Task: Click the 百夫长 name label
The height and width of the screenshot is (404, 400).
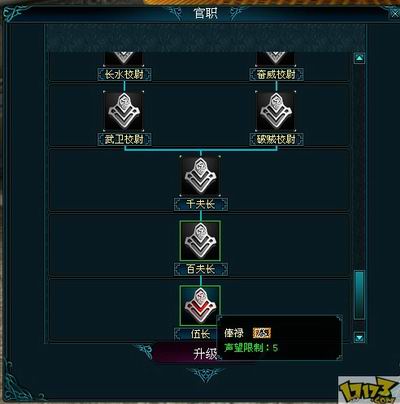Action: coord(201,269)
